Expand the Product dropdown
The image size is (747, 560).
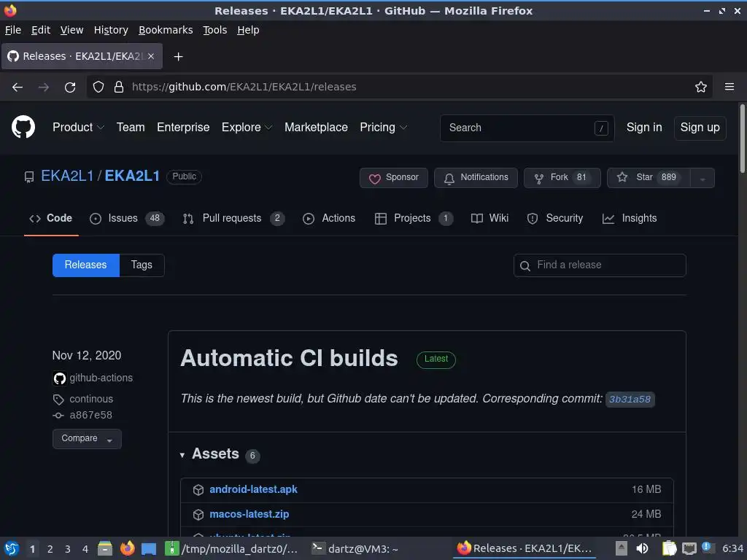pyautogui.click(x=78, y=128)
